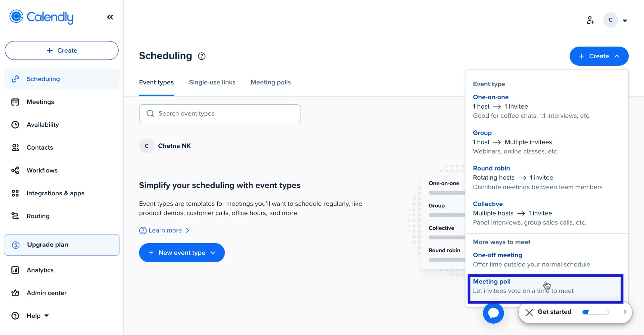
Task: Open the Help menu in the sidebar
Action: pos(34,316)
